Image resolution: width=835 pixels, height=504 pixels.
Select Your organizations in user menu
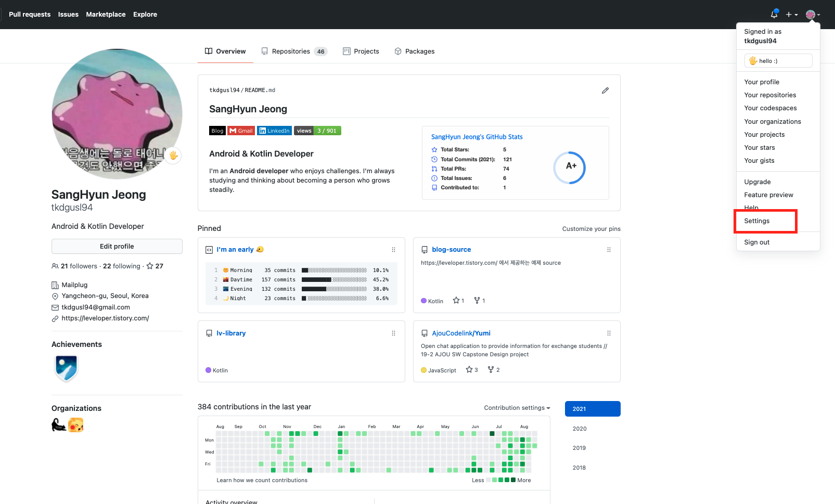click(778, 122)
